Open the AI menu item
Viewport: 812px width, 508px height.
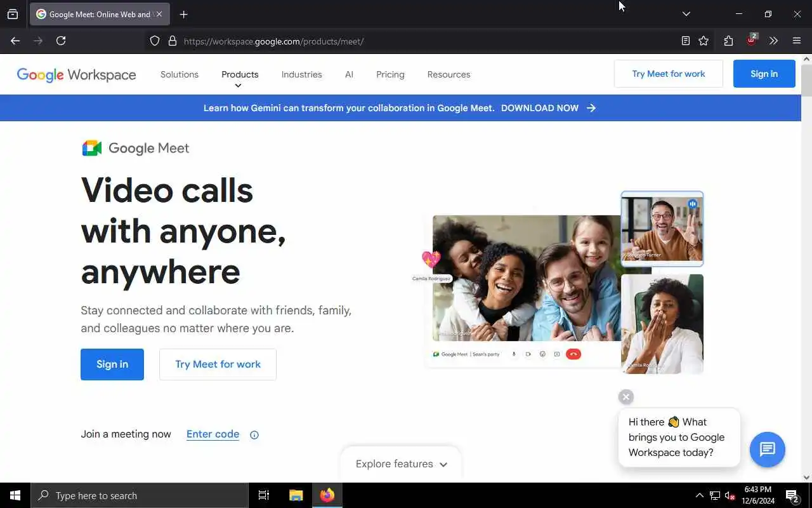tap(349, 74)
